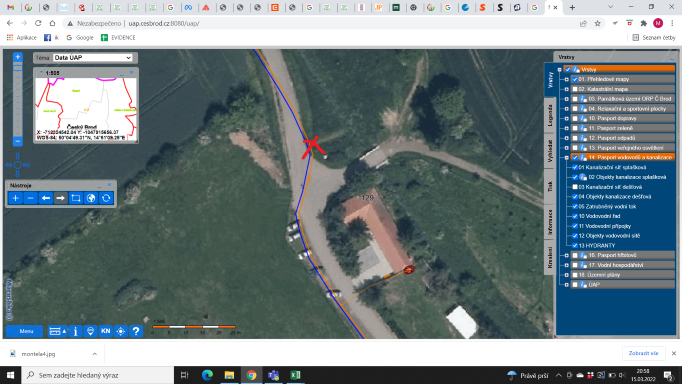Image resolution: width=682 pixels, height=384 pixels.
Task: Click the locate position crosshair icon
Action: (121, 331)
